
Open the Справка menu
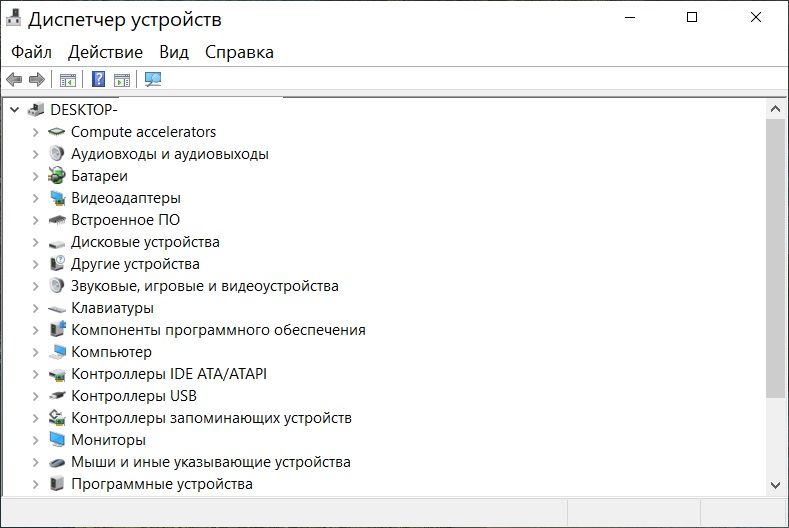[240, 52]
